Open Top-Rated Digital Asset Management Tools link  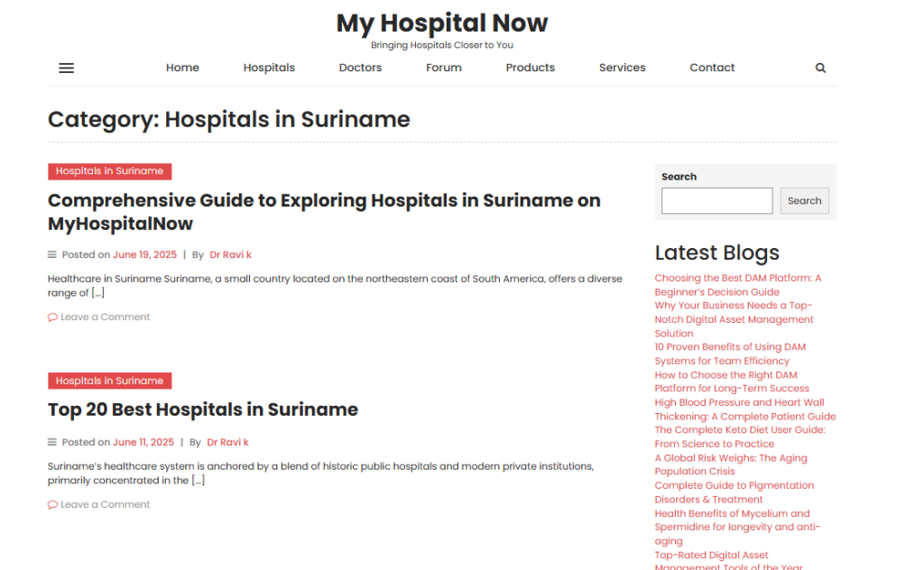(x=728, y=561)
